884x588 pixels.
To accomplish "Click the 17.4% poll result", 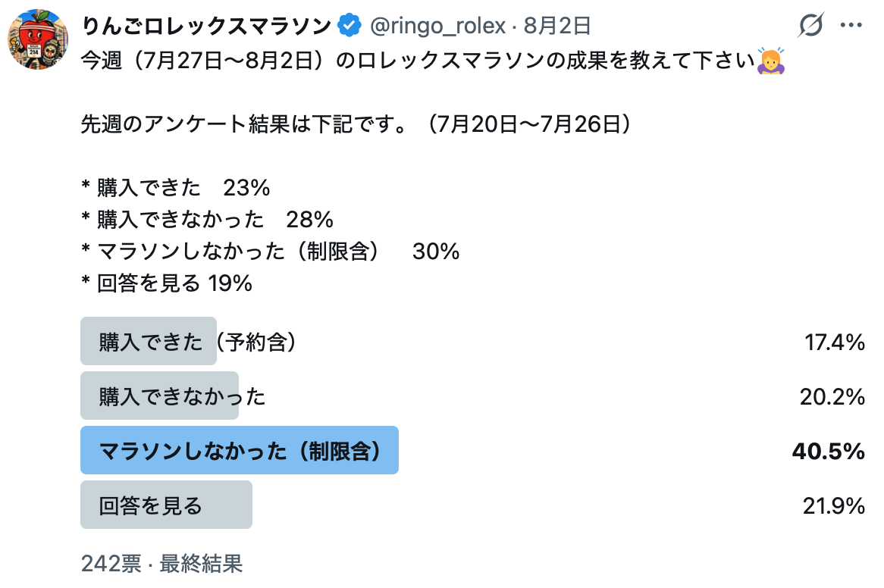I will click(x=835, y=342).
